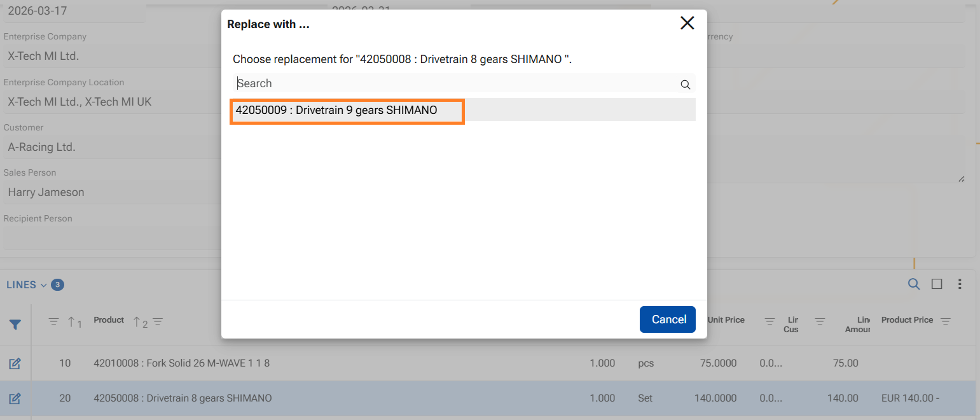Close the Replace with dialog
This screenshot has height=420, width=980.
[687, 24]
